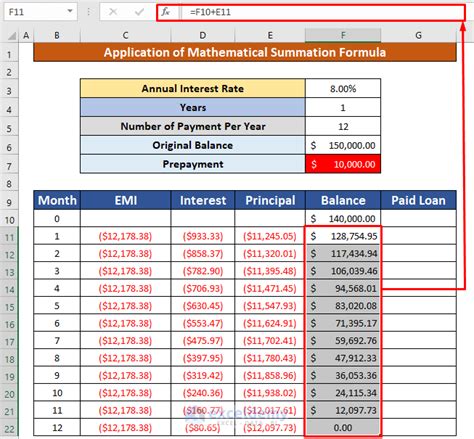Click the $71,395.17 balance cell

click(343, 323)
